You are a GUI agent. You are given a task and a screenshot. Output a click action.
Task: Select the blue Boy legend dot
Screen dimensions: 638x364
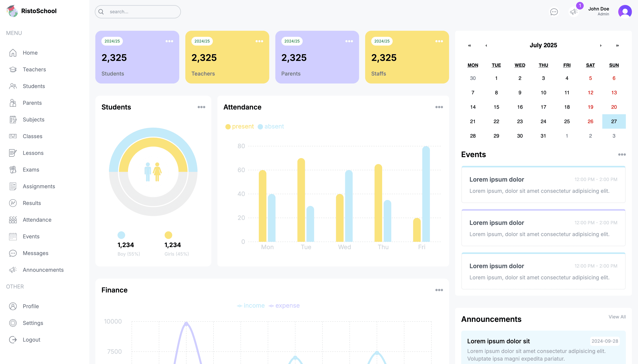(121, 235)
